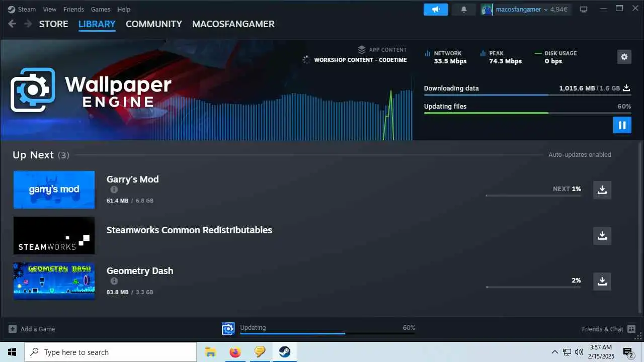
Task: Open download settings gear
Action: (624, 57)
